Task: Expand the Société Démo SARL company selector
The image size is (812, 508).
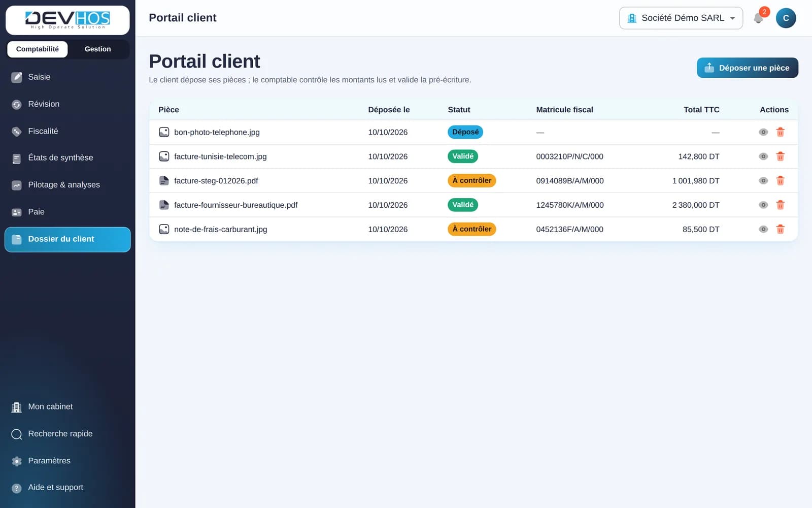Action: point(681,18)
